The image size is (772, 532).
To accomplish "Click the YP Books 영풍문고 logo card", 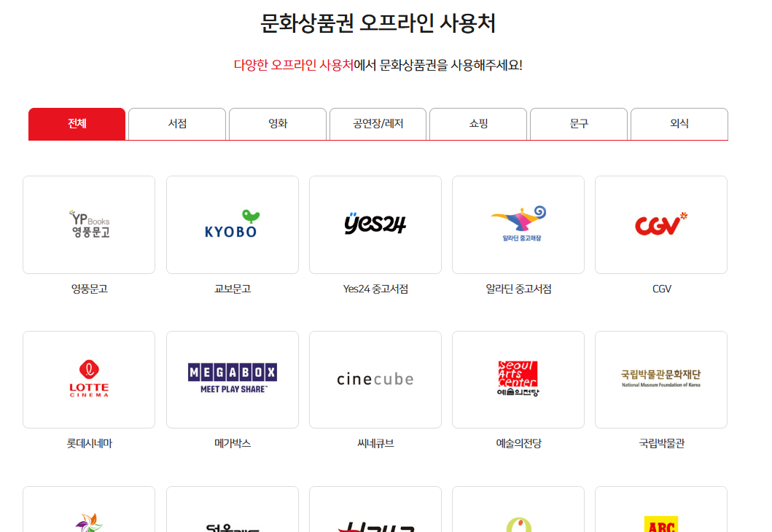I will click(x=89, y=225).
